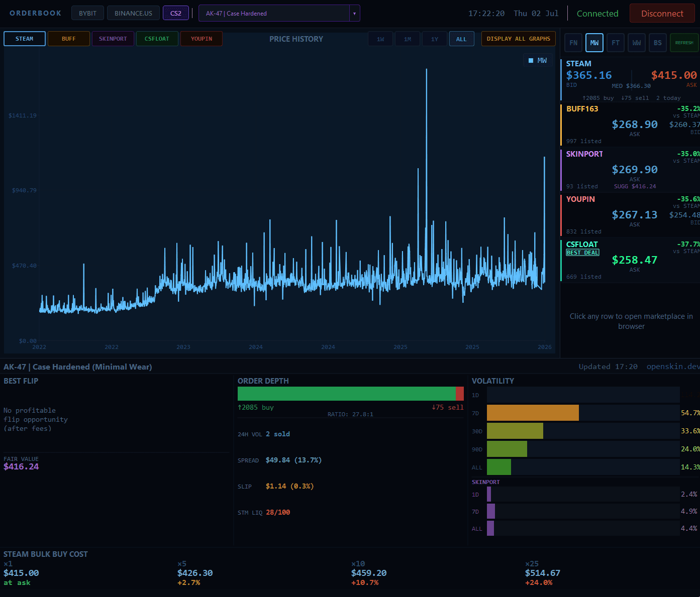Click the Disconnect button
700x597 pixels.
coord(662,14)
